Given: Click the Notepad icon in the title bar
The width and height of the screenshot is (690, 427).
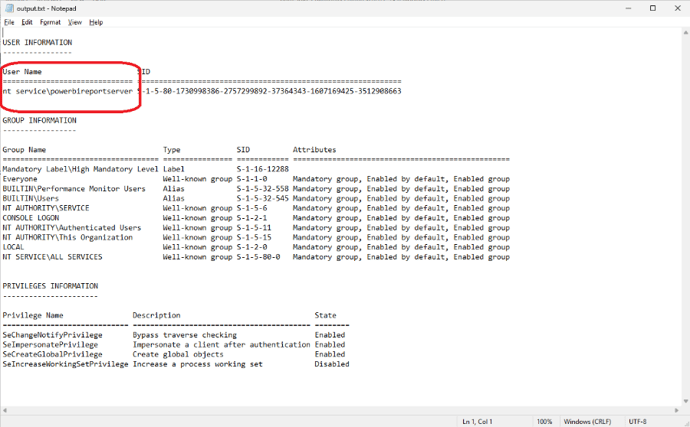Looking at the screenshot, I should point(7,7).
